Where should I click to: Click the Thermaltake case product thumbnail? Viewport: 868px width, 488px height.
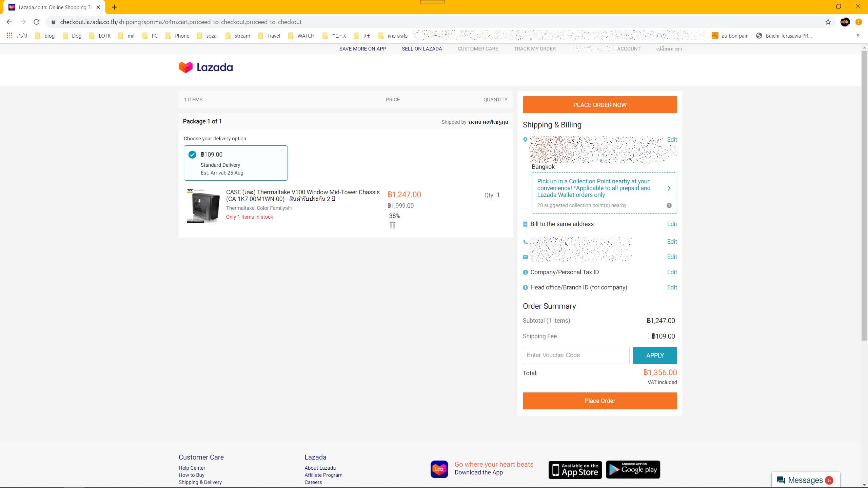(203, 206)
